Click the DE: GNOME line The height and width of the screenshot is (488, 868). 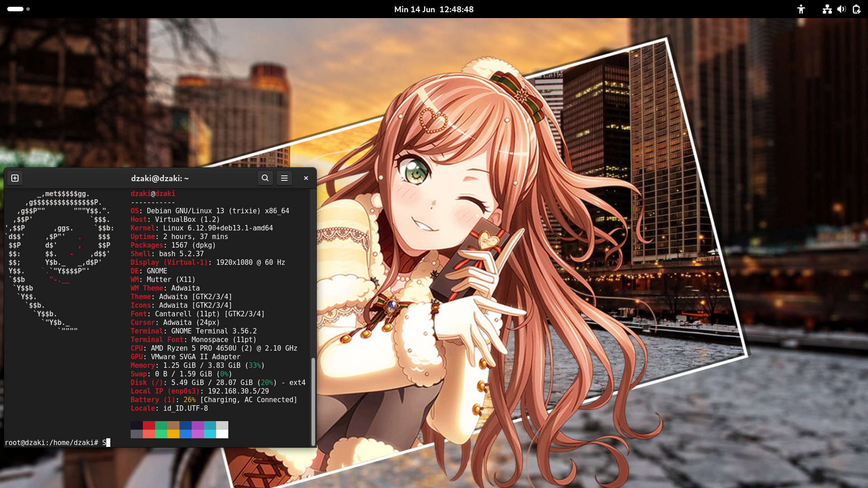point(149,271)
